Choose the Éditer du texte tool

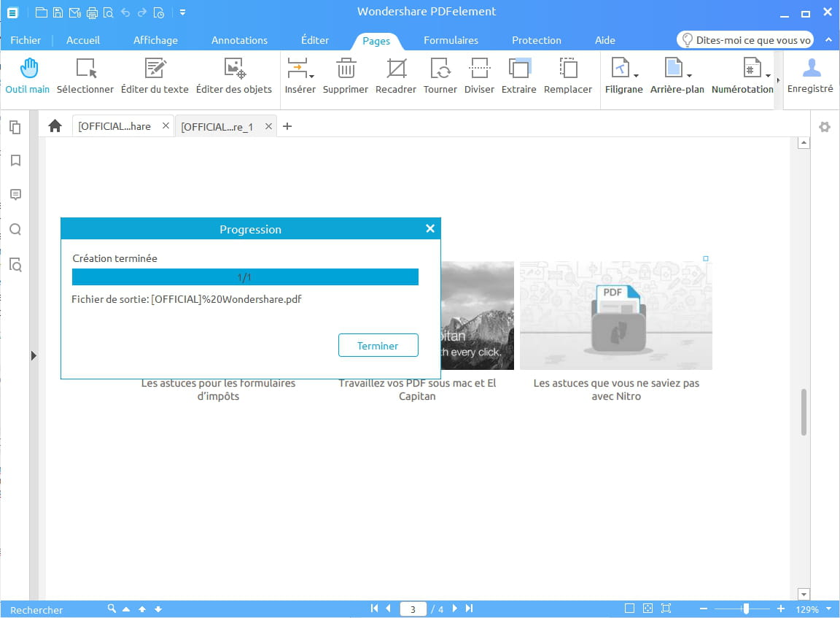click(x=155, y=76)
